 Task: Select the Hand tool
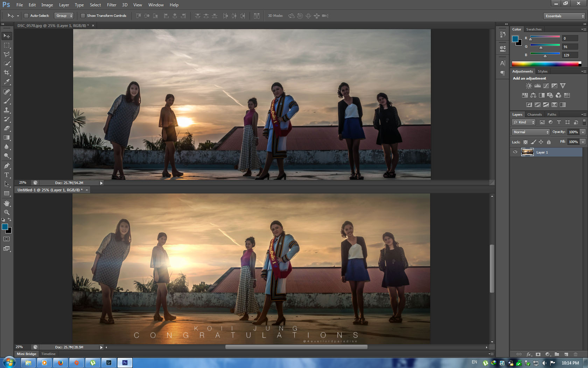pos(7,203)
